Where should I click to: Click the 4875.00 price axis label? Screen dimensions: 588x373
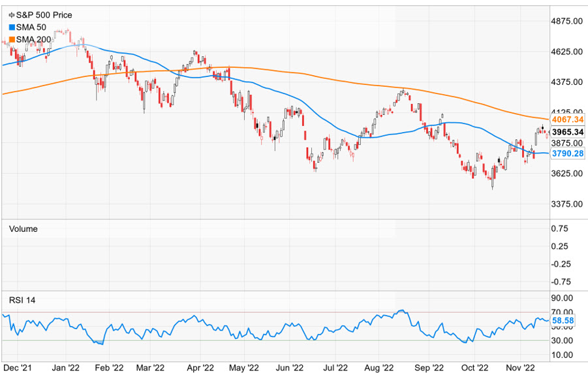(566, 21)
